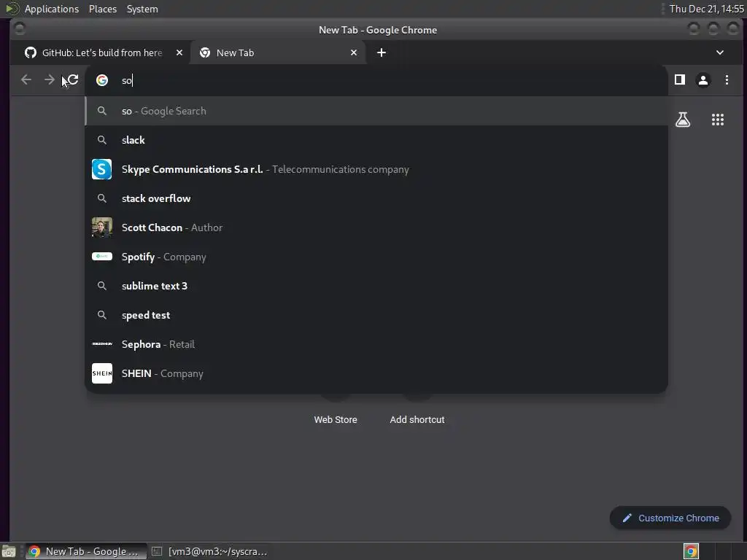
Task: Click the clock showing Thu Dec 21
Action: point(706,9)
